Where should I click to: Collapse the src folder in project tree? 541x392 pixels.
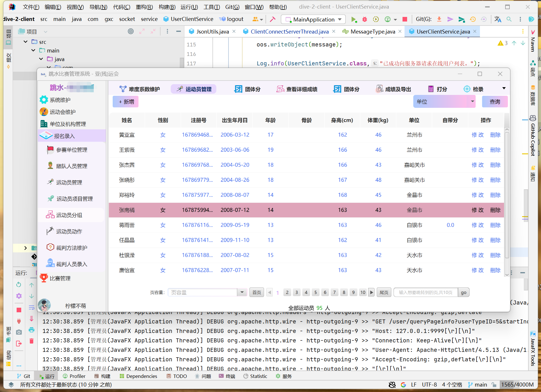(x=26, y=42)
